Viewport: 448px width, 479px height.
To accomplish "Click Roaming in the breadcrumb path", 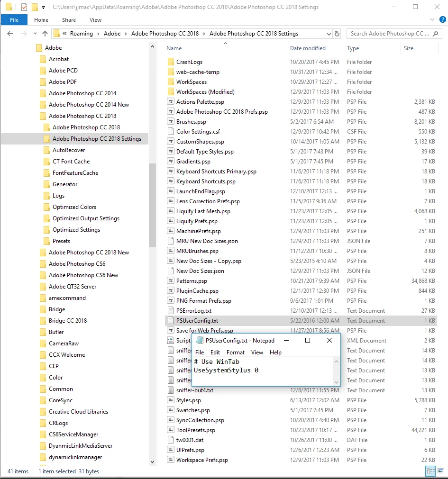I will pos(81,34).
